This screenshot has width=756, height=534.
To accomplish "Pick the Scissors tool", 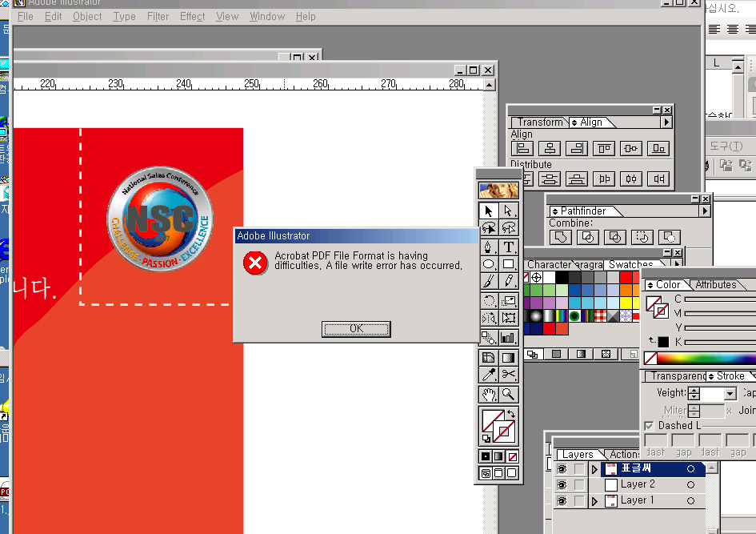I will (x=509, y=375).
